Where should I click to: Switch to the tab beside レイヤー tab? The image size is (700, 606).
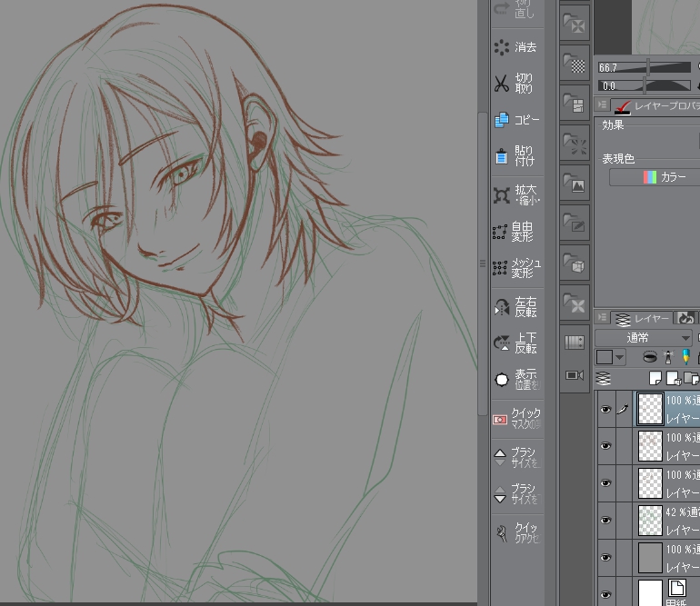point(686,318)
